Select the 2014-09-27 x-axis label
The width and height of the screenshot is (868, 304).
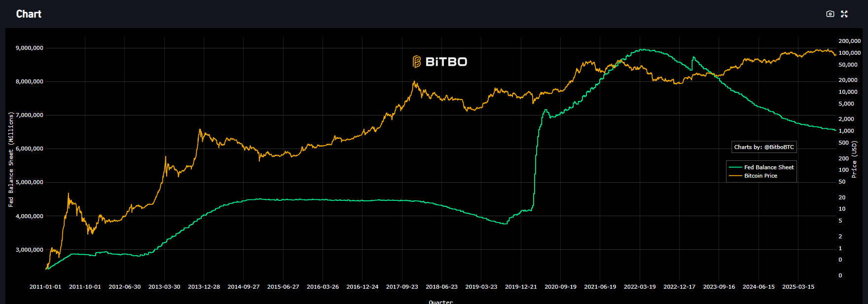(244, 287)
